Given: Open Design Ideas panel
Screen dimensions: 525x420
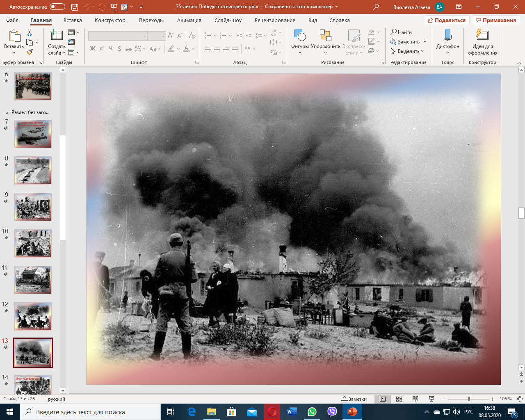Looking at the screenshot, I should [482, 42].
